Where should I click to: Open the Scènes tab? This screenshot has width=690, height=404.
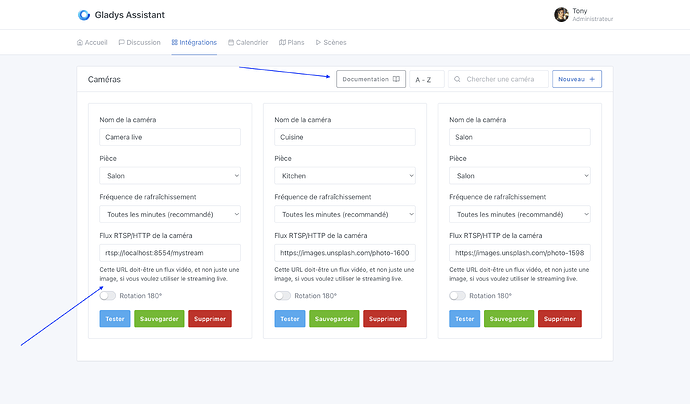tap(330, 42)
